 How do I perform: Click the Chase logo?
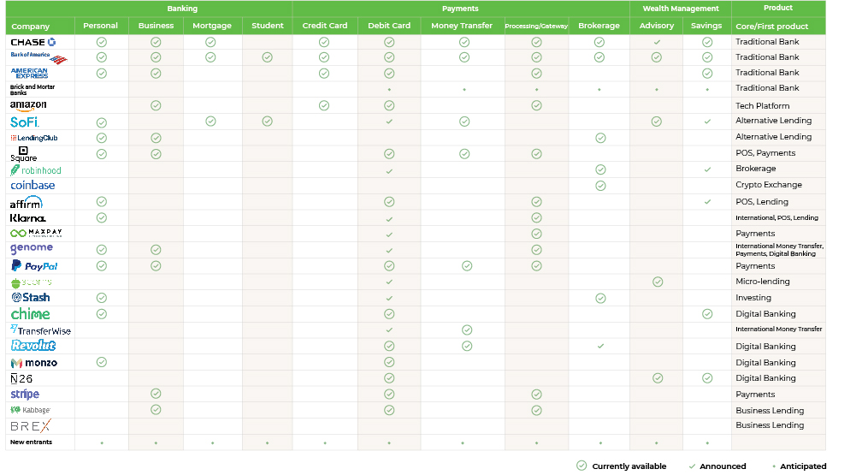pyautogui.click(x=33, y=42)
